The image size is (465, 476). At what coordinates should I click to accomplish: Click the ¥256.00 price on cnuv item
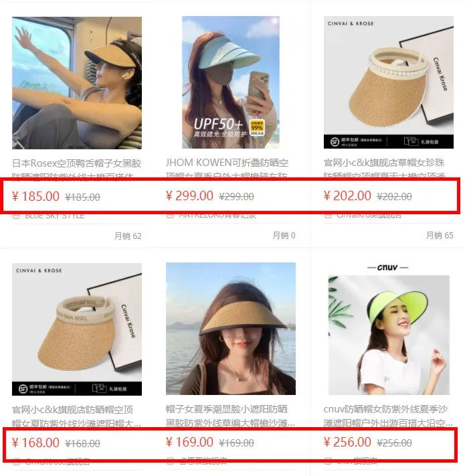347,443
